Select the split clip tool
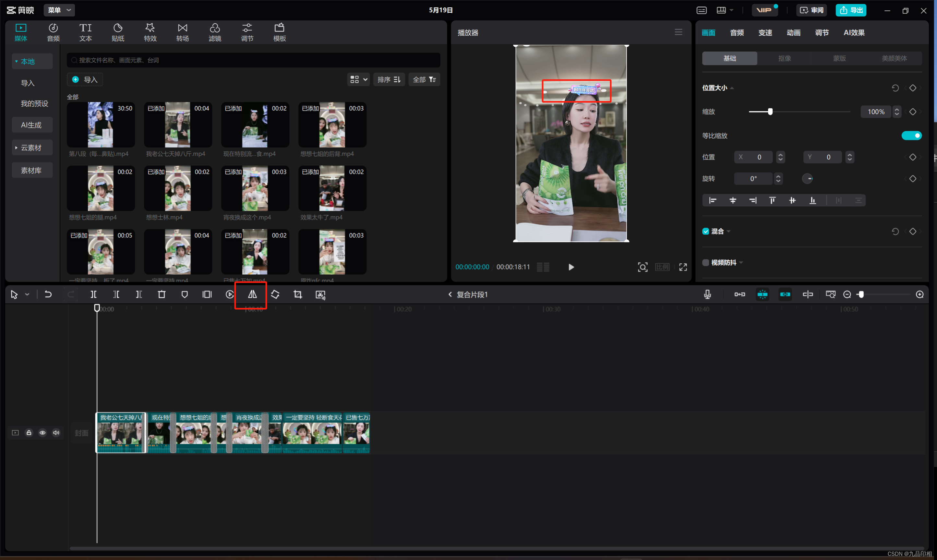The height and width of the screenshot is (560, 937). click(x=94, y=294)
